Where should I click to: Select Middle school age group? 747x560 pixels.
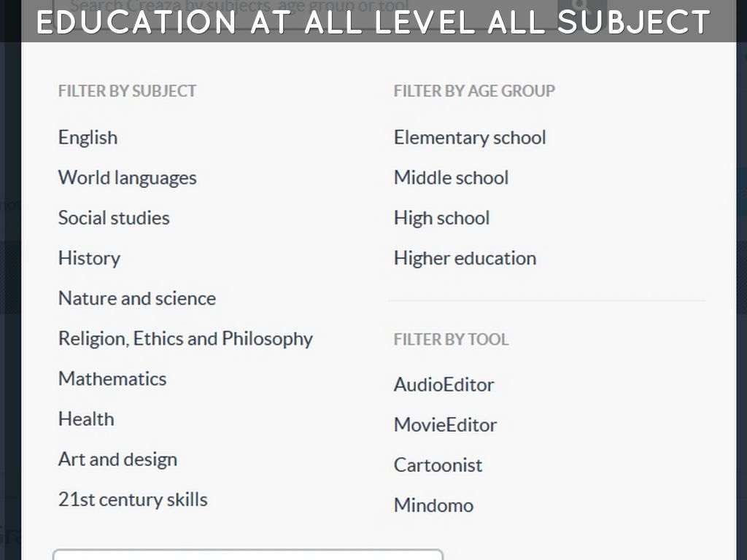(x=451, y=178)
